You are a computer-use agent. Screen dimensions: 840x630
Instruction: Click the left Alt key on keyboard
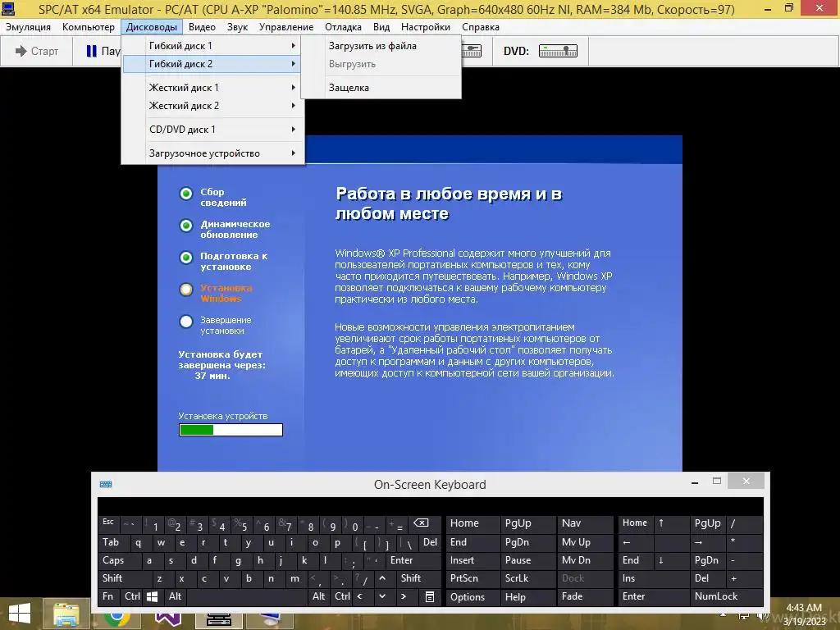(176, 596)
